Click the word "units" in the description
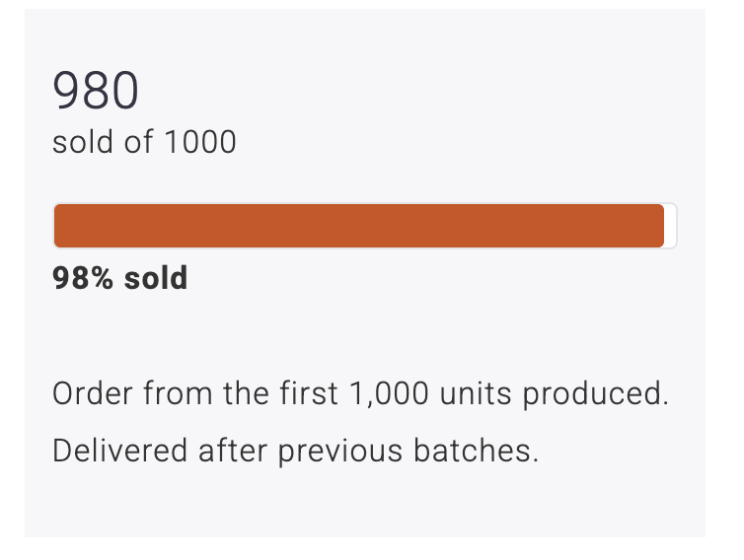744x560 pixels. [476, 394]
